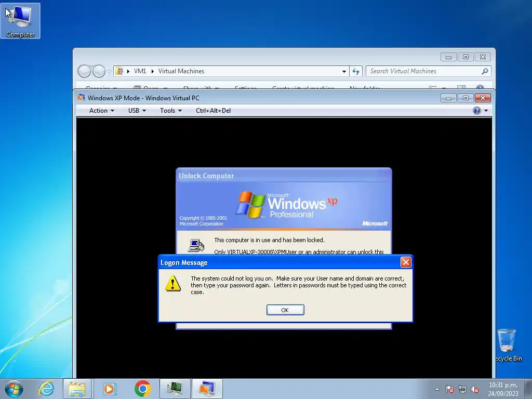Maximize the Windows XP Mode window
532x399 pixels.
[465, 98]
